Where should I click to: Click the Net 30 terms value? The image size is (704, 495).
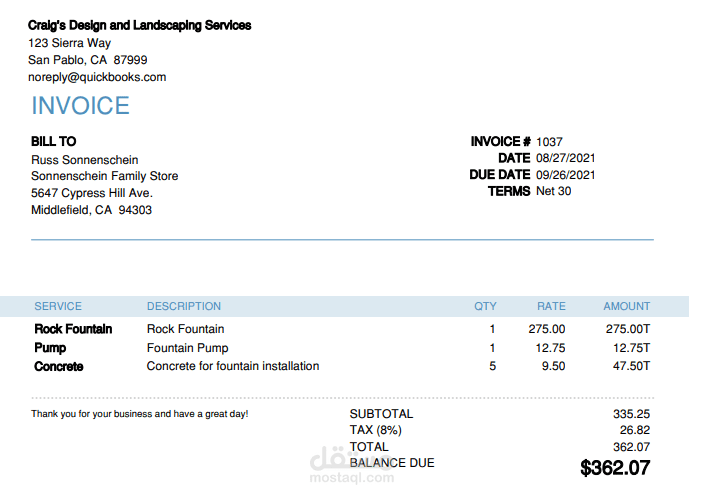coord(554,191)
